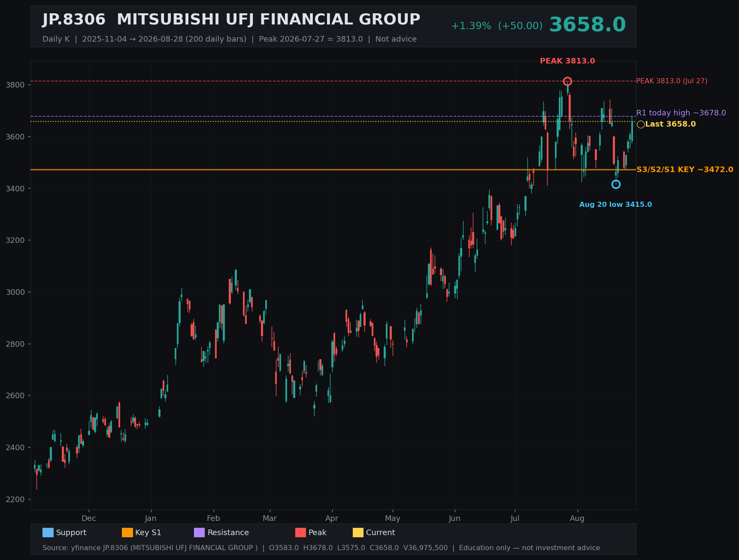The width and height of the screenshot is (739, 560).
Task: Click the 'Key S1' legend text
Action: pyautogui.click(x=148, y=533)
